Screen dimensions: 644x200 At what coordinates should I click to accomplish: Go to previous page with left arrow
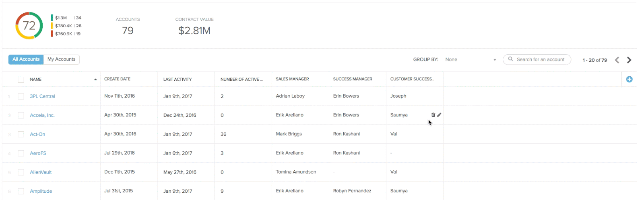pyautogui.click(x=617, y=60)
